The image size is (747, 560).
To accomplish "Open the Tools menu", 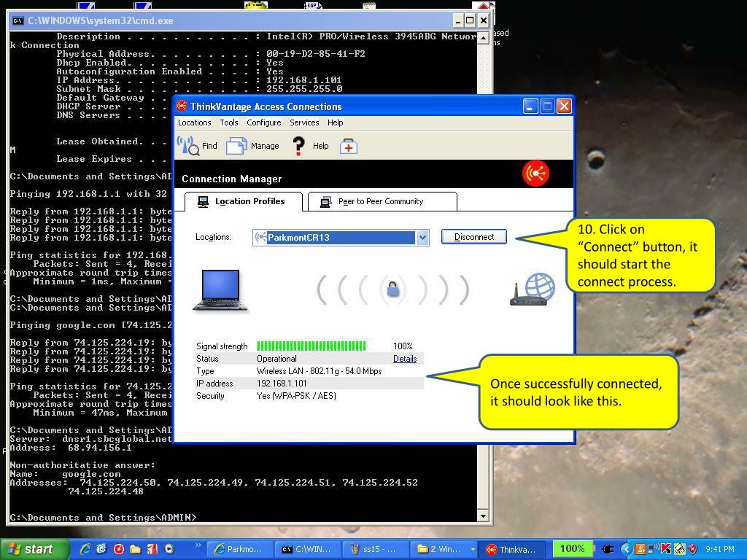I will pyautogui.click(x=228, y=122).
